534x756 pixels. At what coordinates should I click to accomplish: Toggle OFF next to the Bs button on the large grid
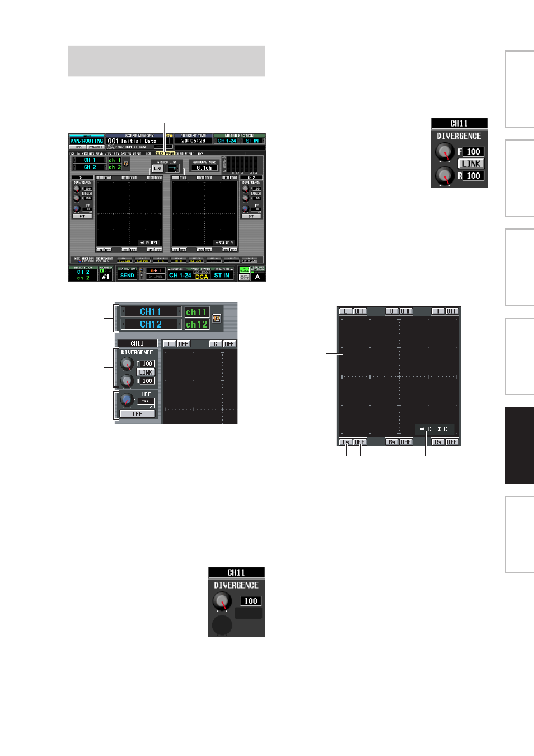point(405,442)
